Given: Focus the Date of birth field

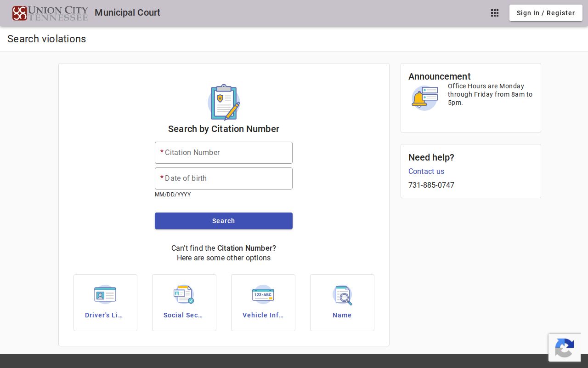Looking at the screenshot, I should click(224, 178).
